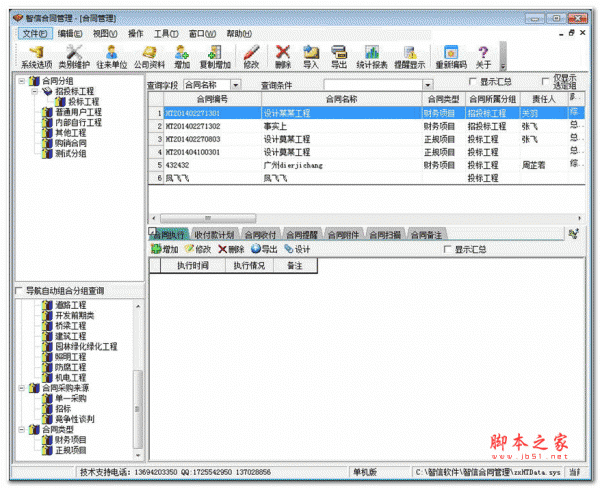This screenshot has height=488, width=600.
Task: Open the 查询字段 dropdown
Action: point(236,85)
